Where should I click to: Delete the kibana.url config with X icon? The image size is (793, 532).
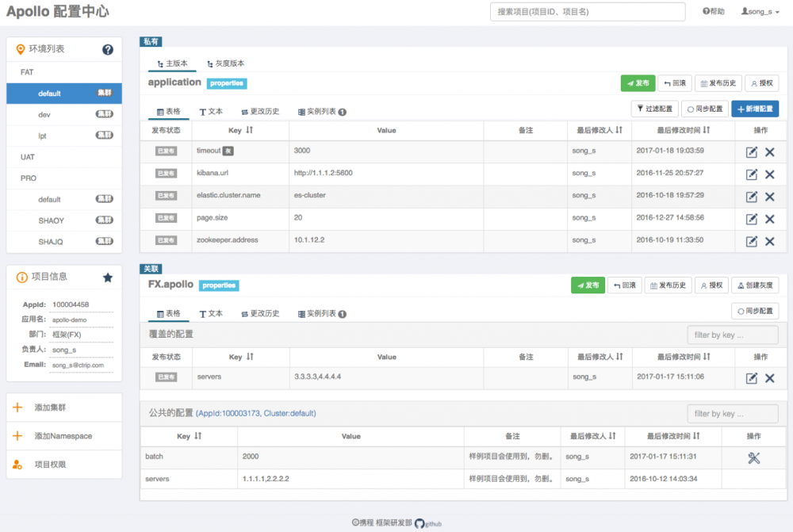[x=768, y=173]
